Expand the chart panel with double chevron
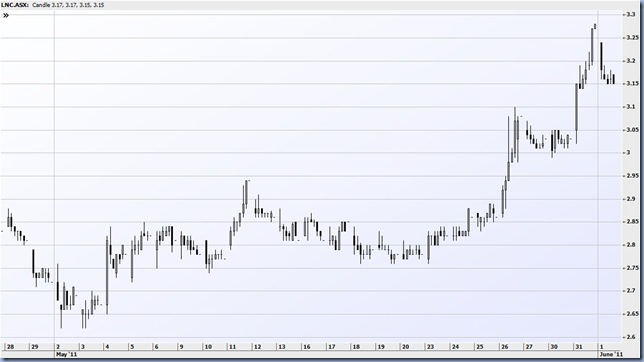The height and width of the screenshot is (362, 644). [6, 16]
